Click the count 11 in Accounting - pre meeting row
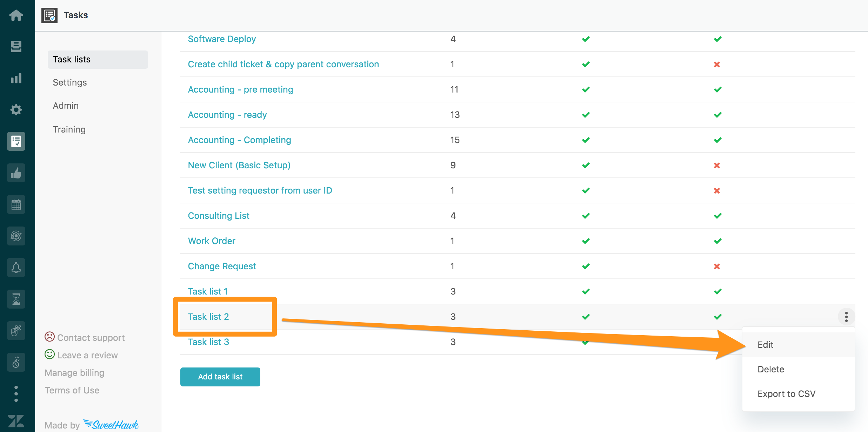This screenshot has height=432, width=868. tap(454, 89)
